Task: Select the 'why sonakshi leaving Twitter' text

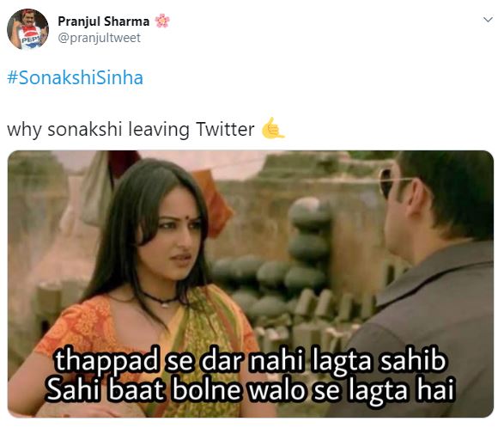Action: 131,130
